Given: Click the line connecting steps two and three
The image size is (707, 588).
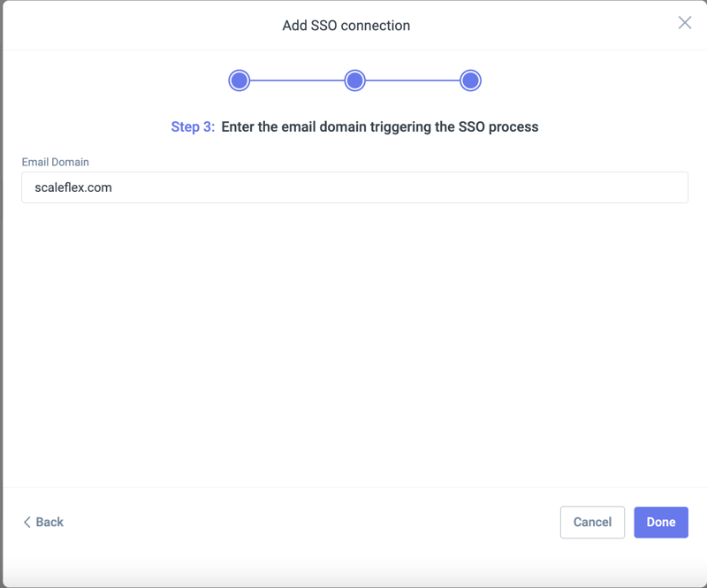Looking at the screenshot, I should pos(413,80).
